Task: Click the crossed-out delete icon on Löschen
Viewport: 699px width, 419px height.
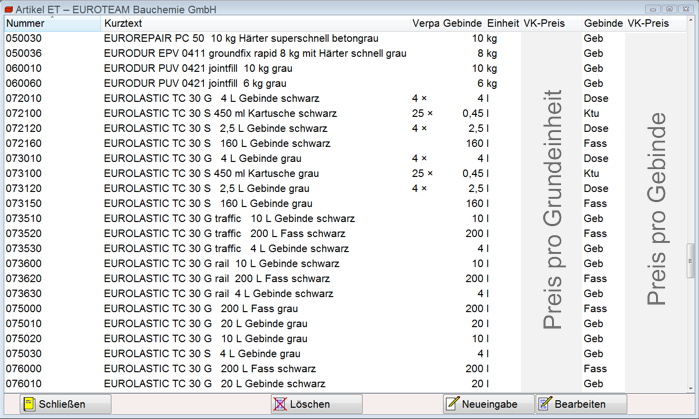Action: (280, 404)
